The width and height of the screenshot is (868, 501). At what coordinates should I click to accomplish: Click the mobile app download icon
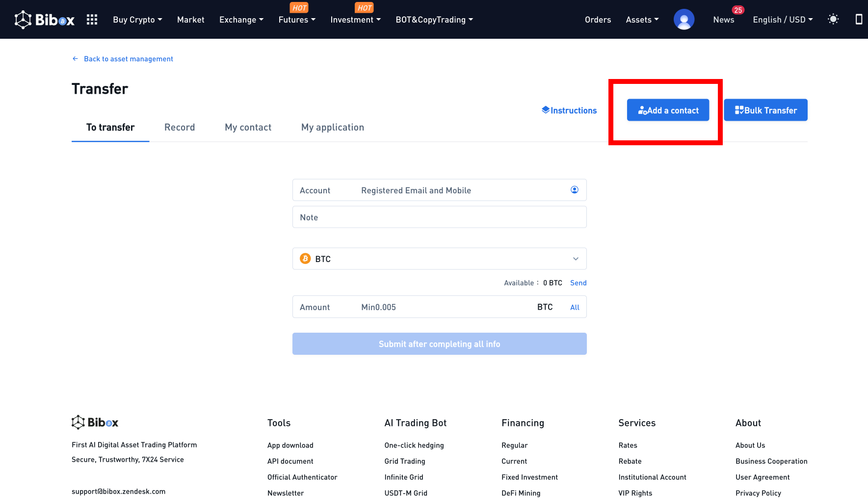tap(858, 20)
